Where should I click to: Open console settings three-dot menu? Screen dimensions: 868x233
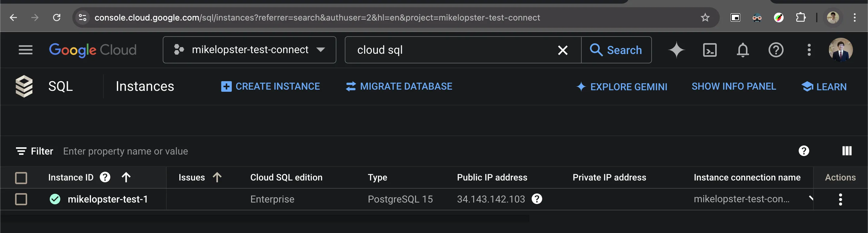point(809,50)
